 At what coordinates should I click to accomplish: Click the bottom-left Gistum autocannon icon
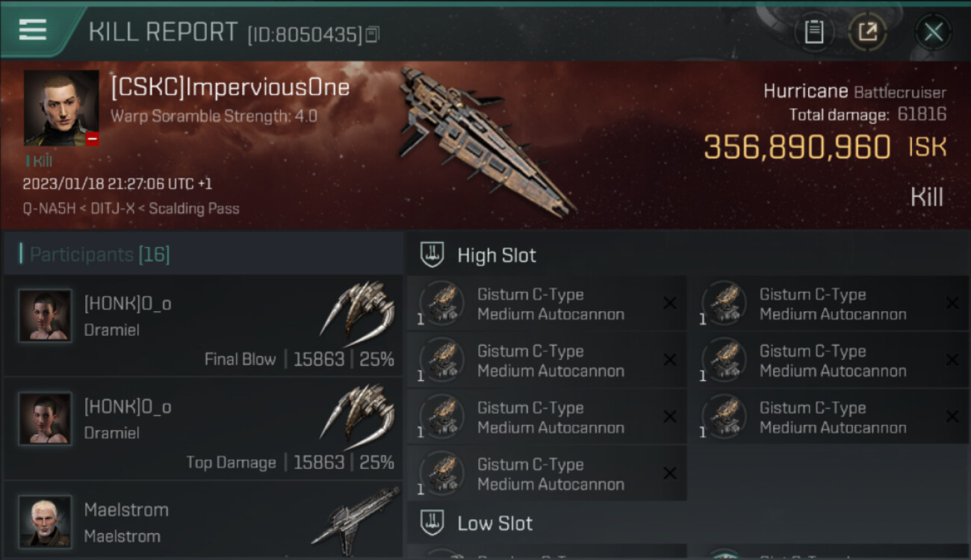(441, 474)
